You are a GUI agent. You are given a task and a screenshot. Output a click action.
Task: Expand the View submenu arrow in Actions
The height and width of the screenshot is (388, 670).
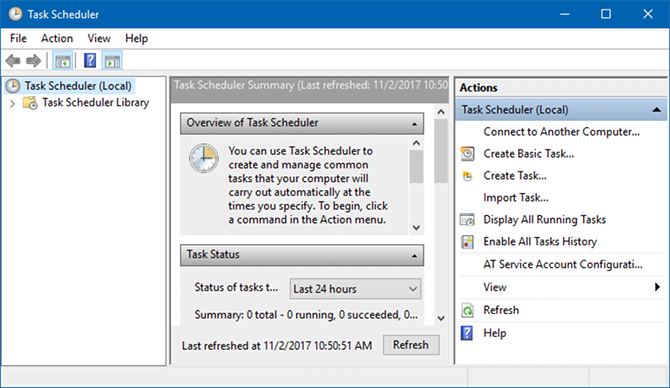(x=657, y=287)
